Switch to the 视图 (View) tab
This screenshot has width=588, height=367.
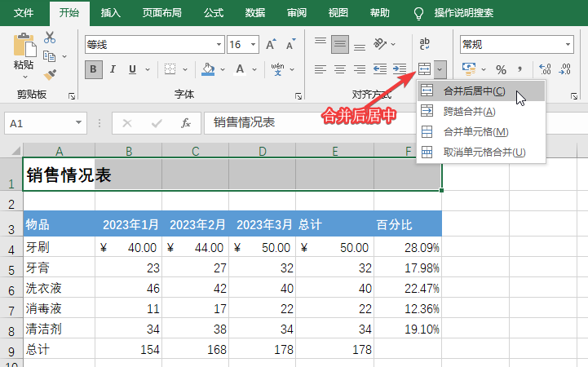click(x=338, y=13)
